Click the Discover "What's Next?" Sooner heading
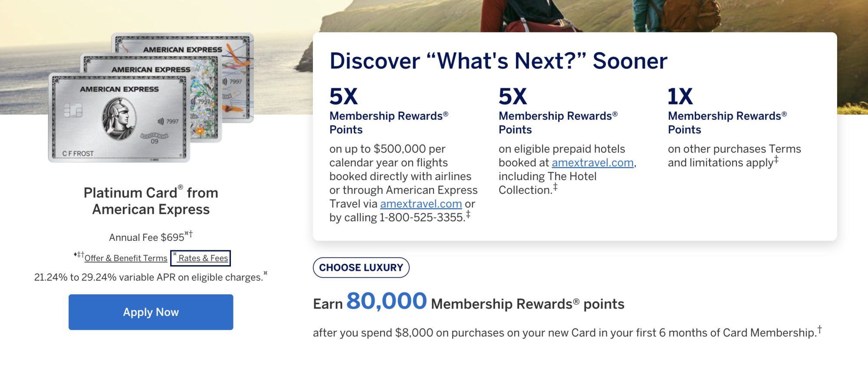The image size is (868, 365). click(498, 61)
